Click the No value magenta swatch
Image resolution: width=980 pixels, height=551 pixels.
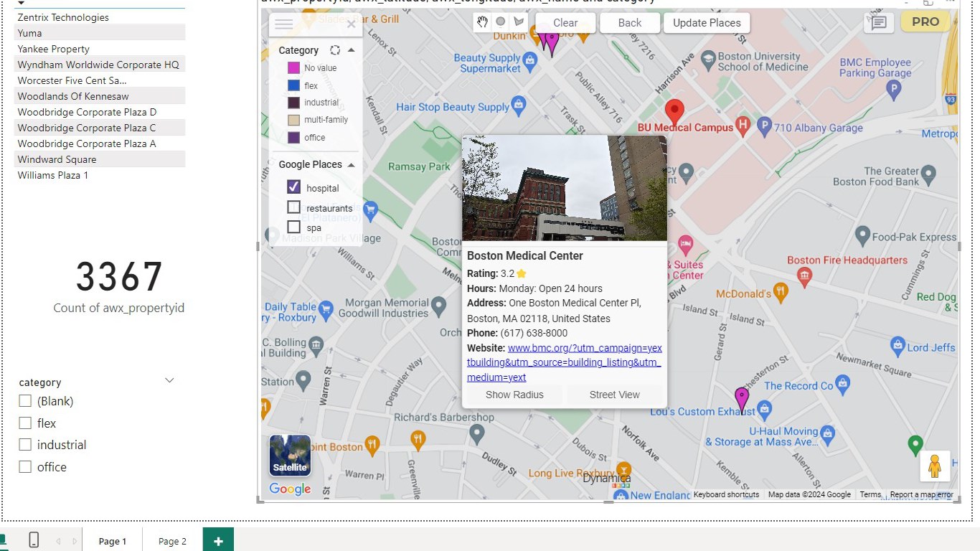(x=293, y=68)
